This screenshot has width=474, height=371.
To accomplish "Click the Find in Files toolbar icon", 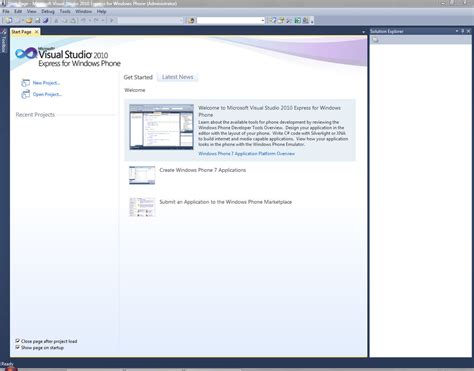I will point(191,21).
